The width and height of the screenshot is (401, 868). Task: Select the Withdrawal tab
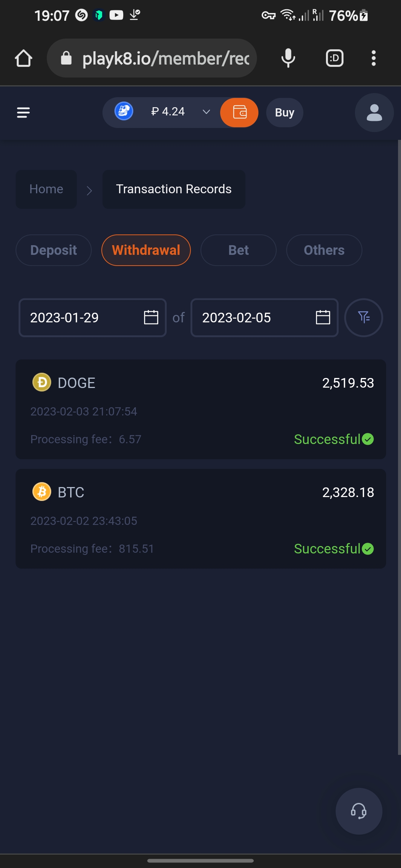coord(146,250)
